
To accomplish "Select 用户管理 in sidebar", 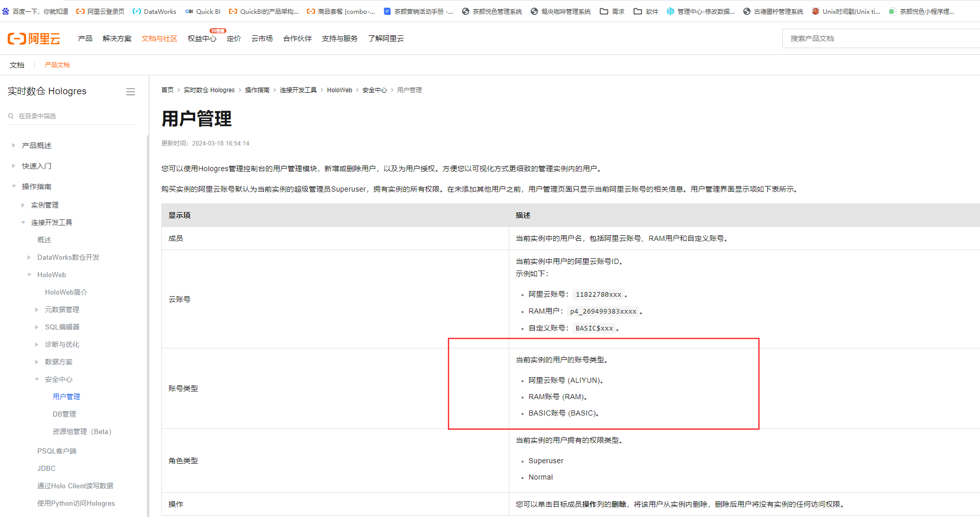I will click(67, 397).
